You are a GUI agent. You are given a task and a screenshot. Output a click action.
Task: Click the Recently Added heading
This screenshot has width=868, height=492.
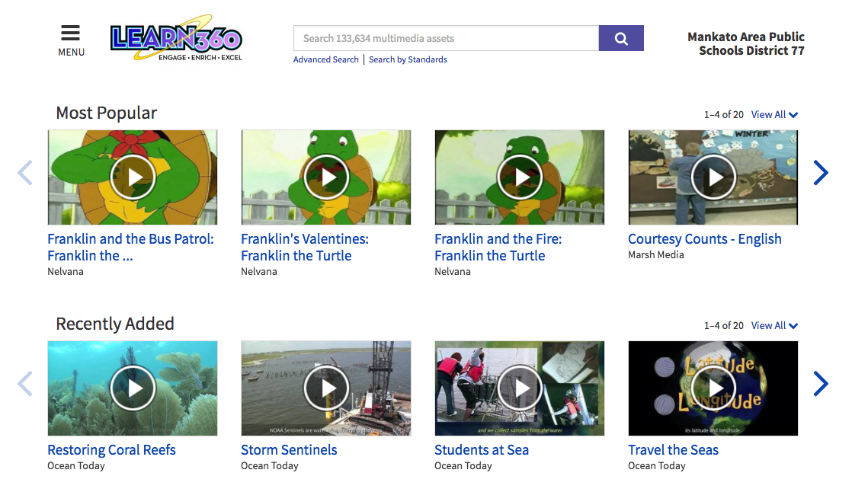tap(115, 324)
